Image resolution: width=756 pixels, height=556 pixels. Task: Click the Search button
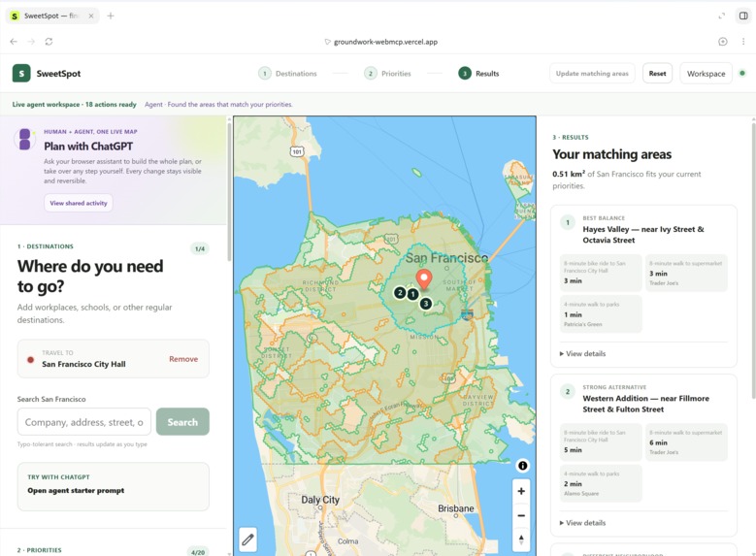tap(182, 422)
